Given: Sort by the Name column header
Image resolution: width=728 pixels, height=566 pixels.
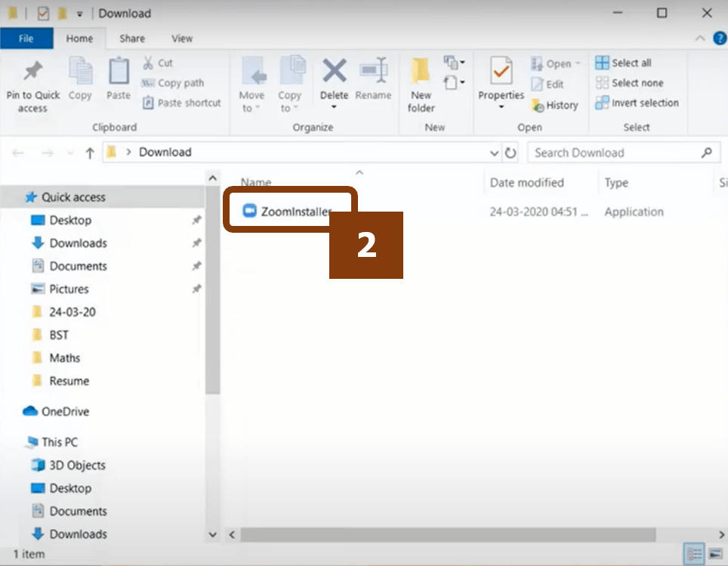Looking at the screenshot, I should 256,183.
